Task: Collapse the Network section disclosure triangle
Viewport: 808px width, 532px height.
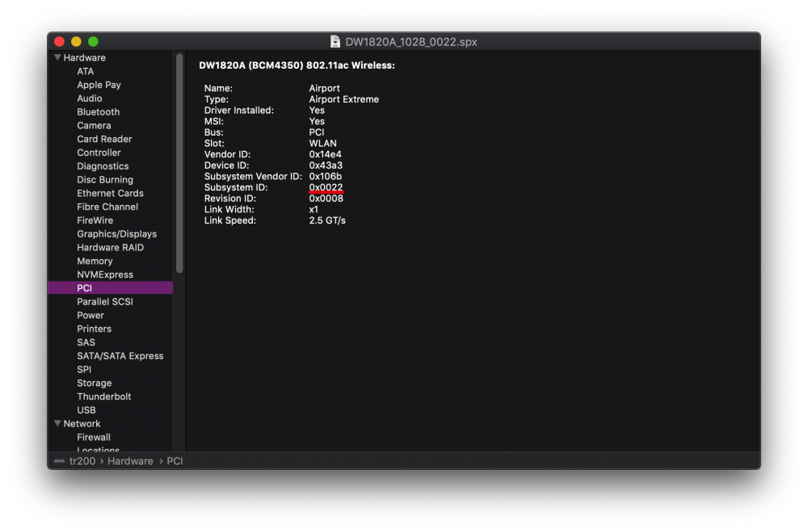Action: pyautogui.click(x=57, y=424)
